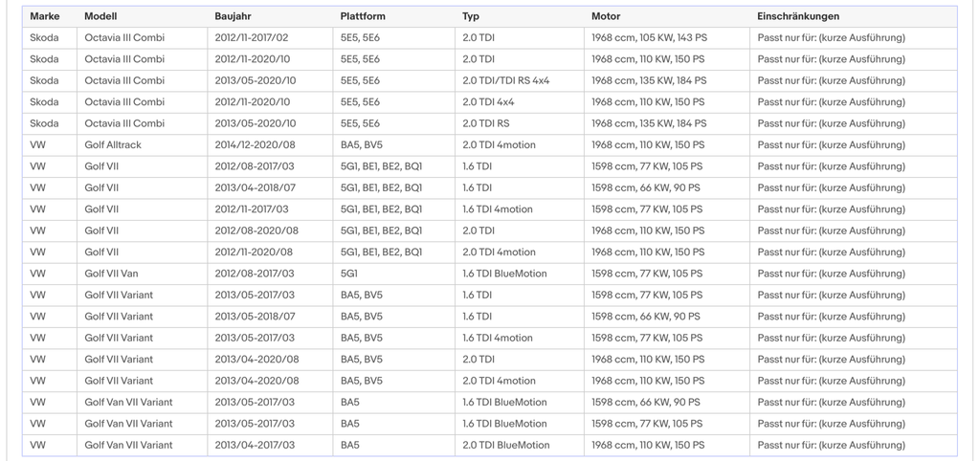The image size is (980, 461).
Task: Select "VW" in the Golf Alltrack row
Action: coord(37,145)
